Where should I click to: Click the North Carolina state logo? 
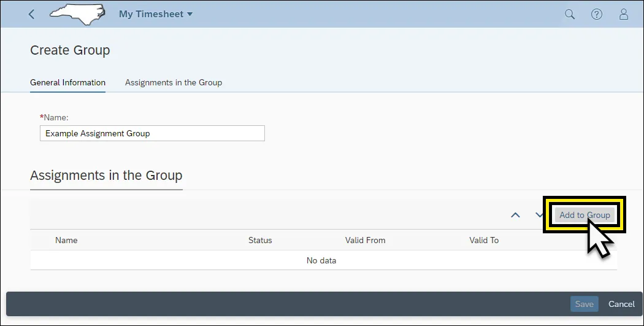tap(77, 14)
